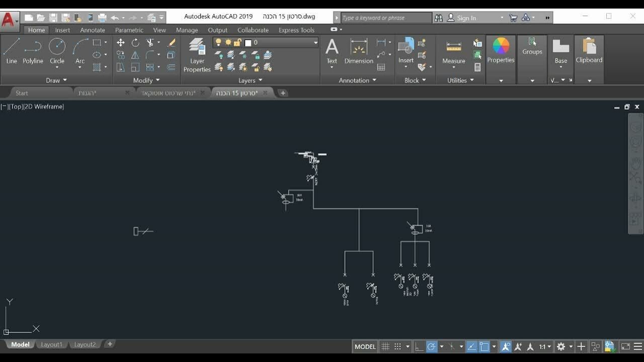Toggle Clean Screen mode
644x362 pixels.
pyautogui.click(x=625, y=346)
